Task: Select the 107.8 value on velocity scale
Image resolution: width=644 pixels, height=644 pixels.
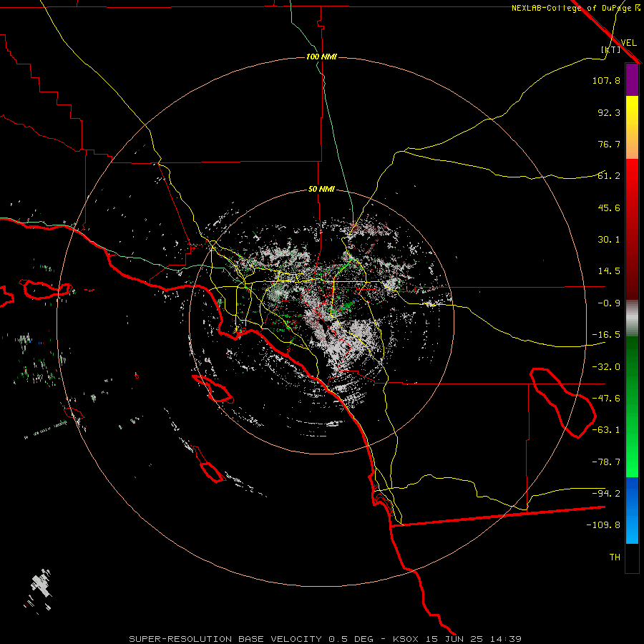Action: (x=606, y=80)
